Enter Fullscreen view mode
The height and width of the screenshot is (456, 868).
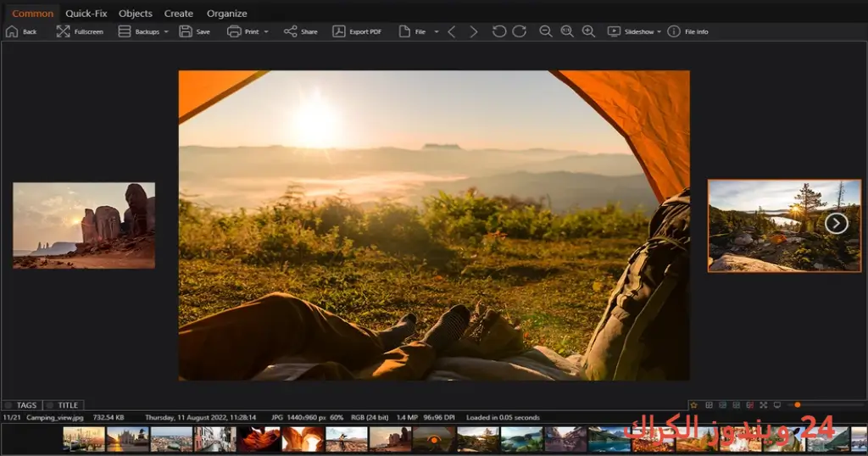(80, 31)
